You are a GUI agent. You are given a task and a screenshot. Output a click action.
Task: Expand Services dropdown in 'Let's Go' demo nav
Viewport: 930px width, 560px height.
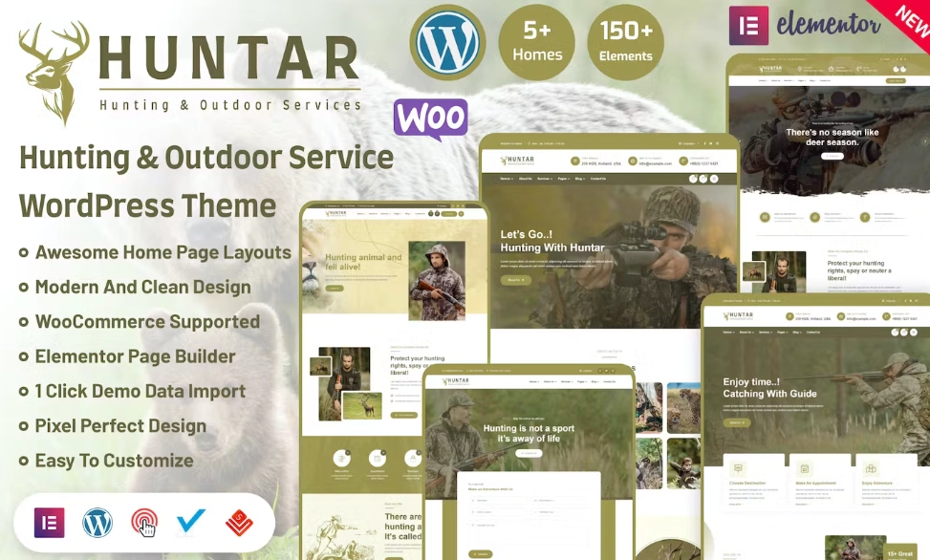coord(545,179)
